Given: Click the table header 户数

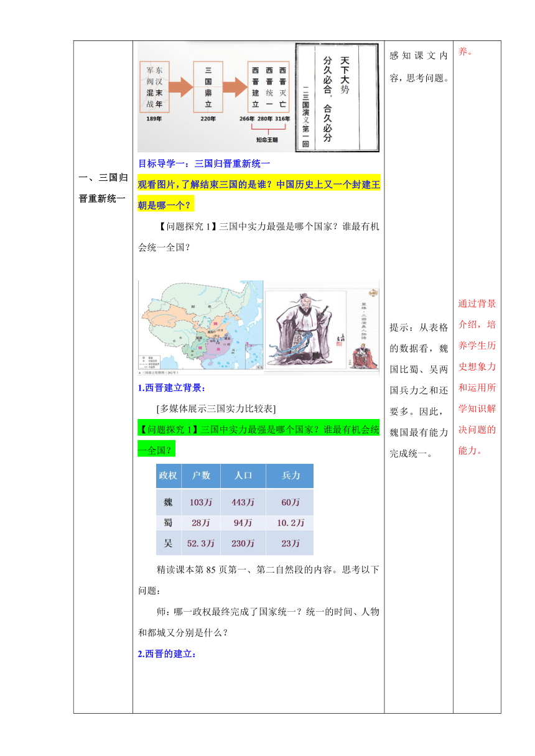Looking at the screenshot, I should 201,476.
